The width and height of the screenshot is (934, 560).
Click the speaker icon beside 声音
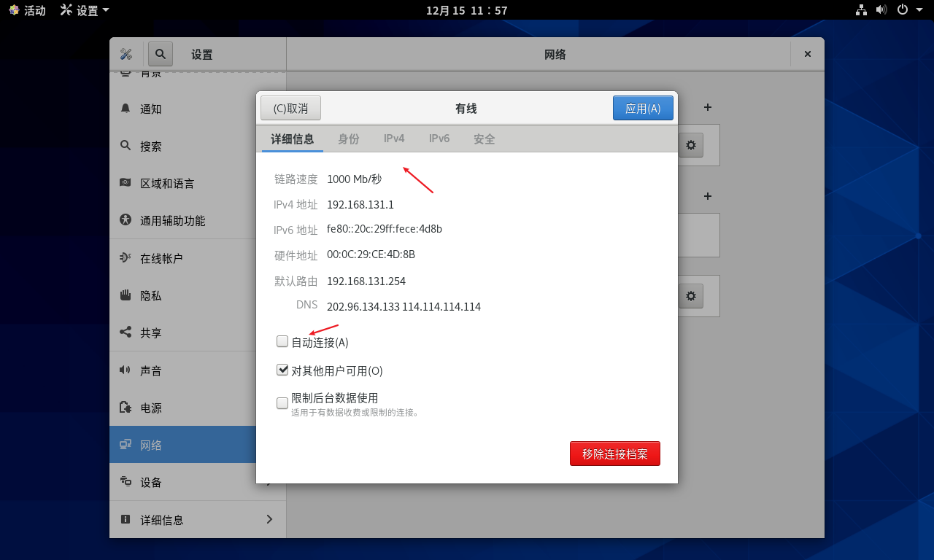pos(125,370)
